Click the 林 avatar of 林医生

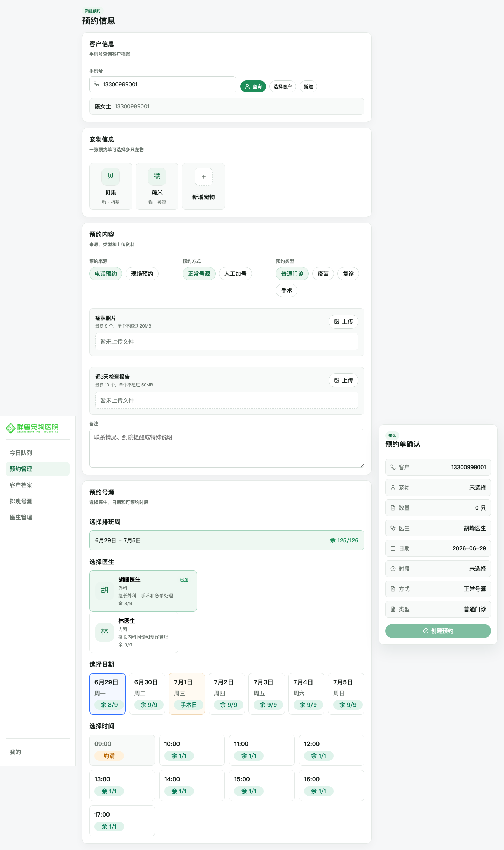coord(105,632)
